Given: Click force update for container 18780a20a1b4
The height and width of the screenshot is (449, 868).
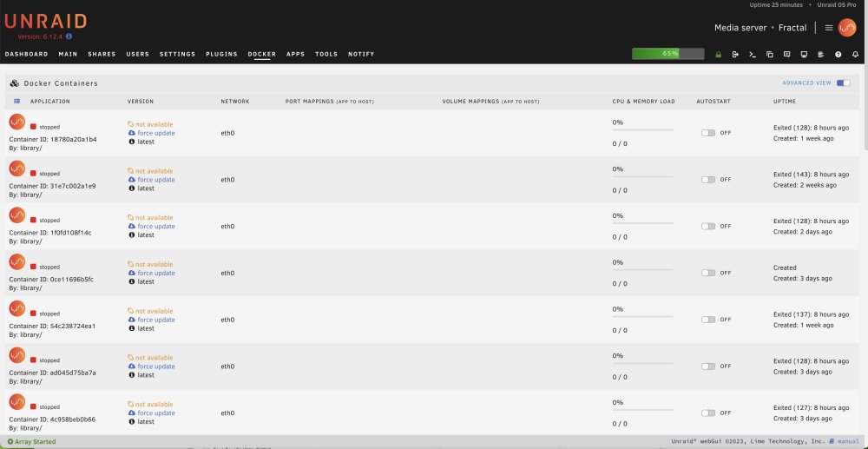Looking at the screenshot, I should pos(156,133).
